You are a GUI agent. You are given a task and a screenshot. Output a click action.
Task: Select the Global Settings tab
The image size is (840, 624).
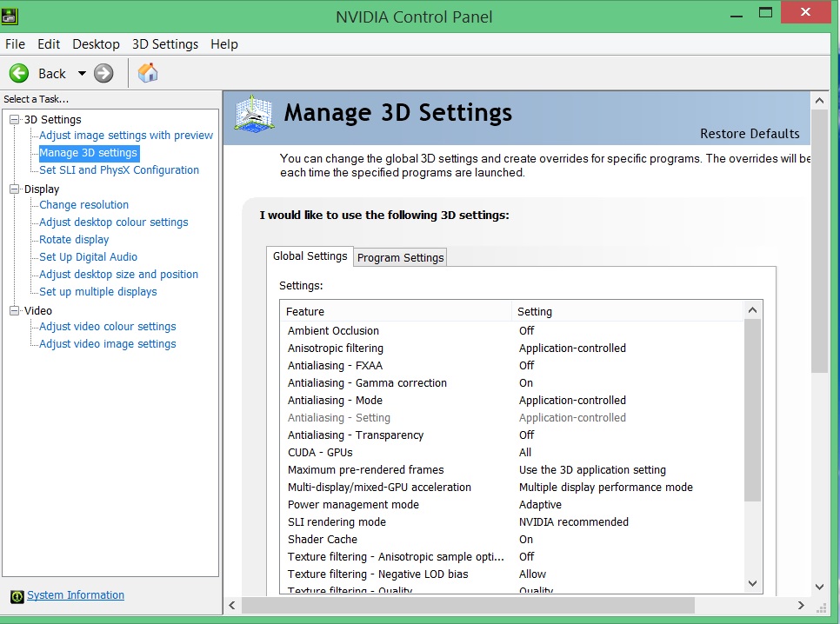pos(310,256)
